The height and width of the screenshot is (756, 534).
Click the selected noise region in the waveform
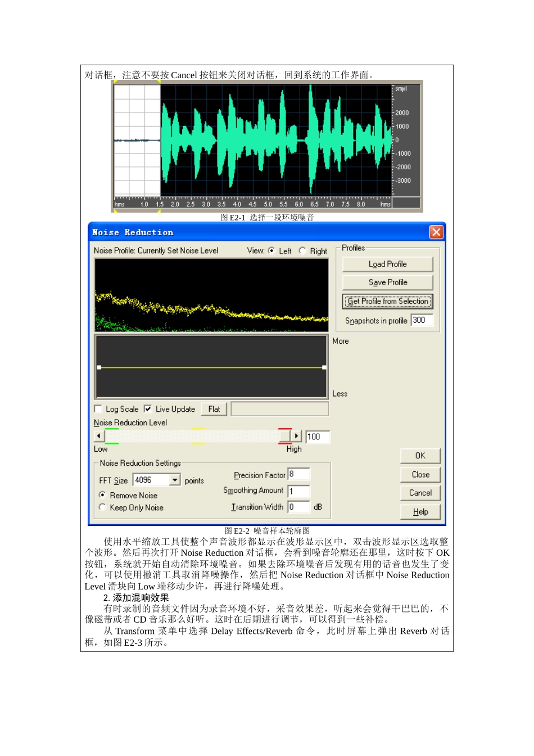point(137,141)
